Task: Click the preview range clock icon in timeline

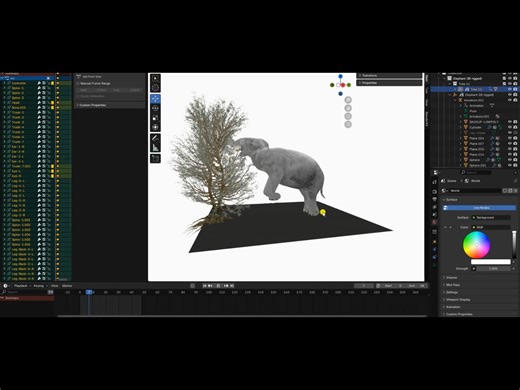Action: pyautogui.click(x=378, y=286)
